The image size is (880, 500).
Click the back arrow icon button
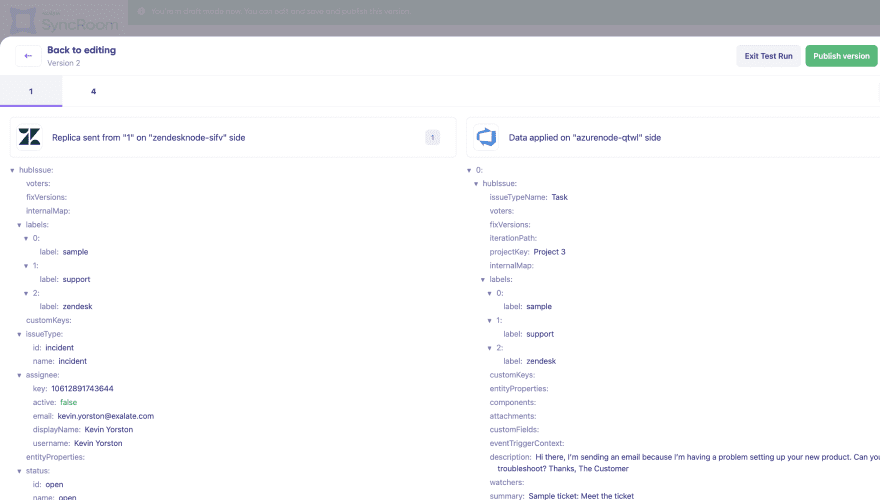click(28, 56)
